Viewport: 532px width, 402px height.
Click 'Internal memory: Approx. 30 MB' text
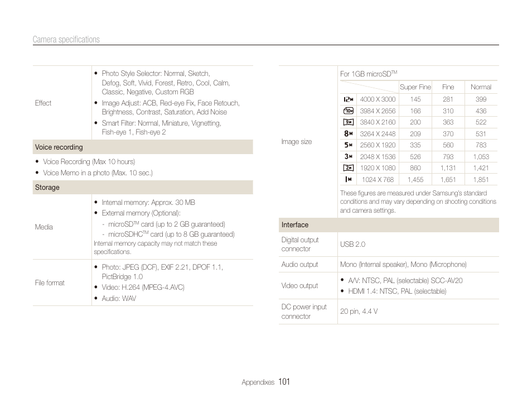(148, 202)
